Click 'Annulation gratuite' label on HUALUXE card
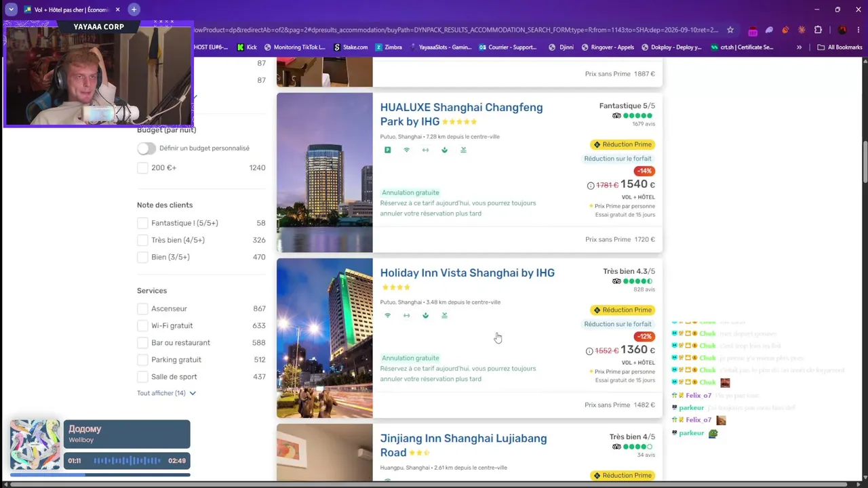This screenshot has width=868, height=488. [x=410, y=192]
